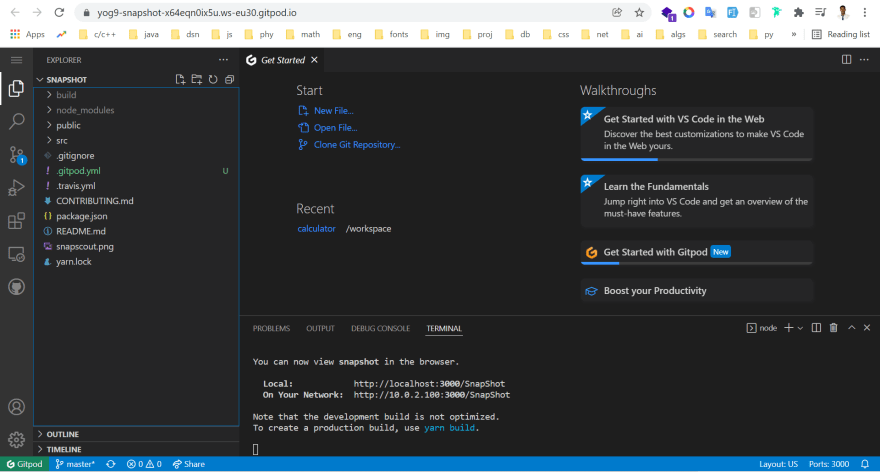Viewport: 880px width, 472px height.
Task: Click Clone Git Repository... link
Action: click(356, 144)
